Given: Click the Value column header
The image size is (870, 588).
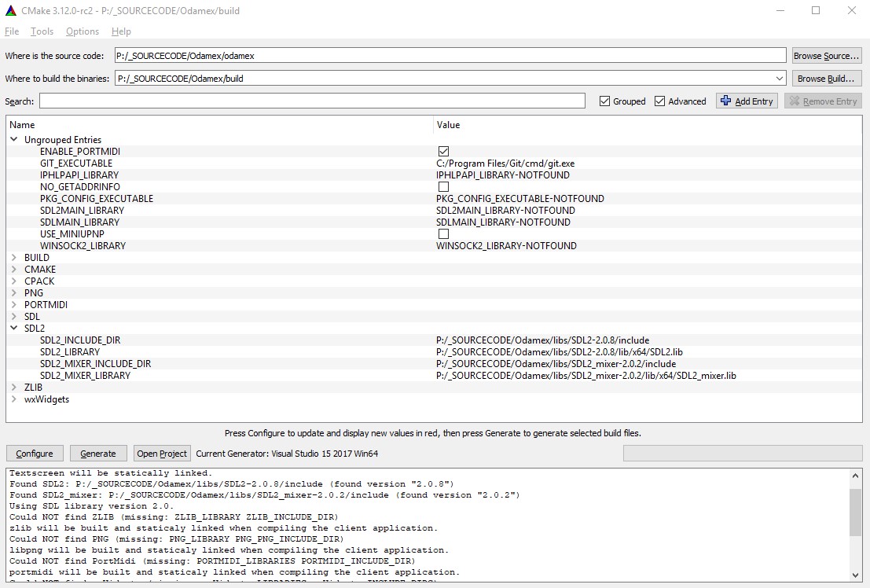Looking at the screenshot, I should coord(648,125).
